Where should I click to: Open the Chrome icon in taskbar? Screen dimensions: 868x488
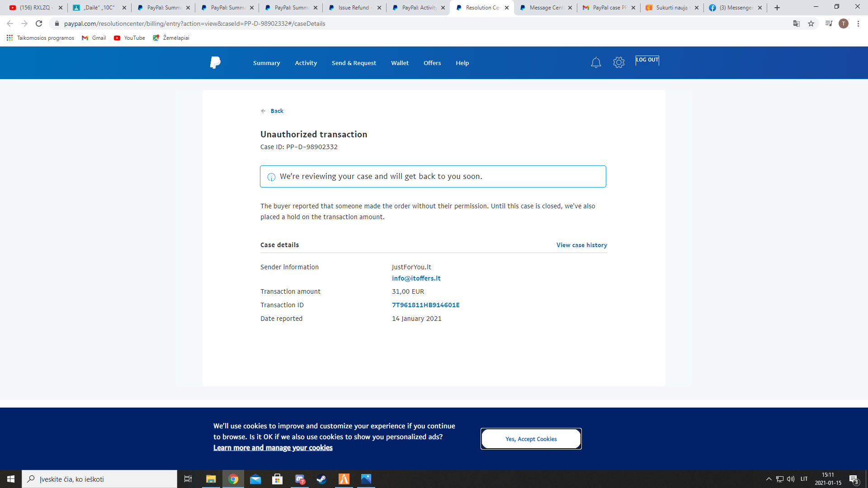(x=233, y=479)
